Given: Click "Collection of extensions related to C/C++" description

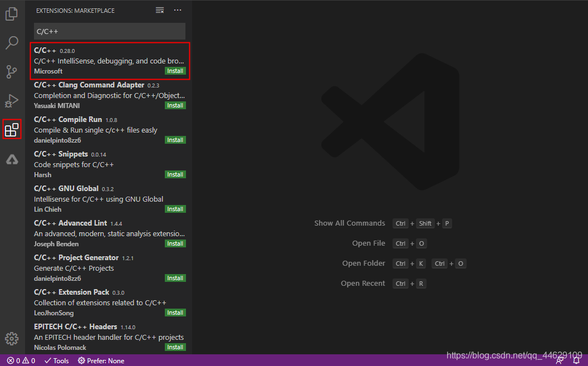Looking at the screenshot, I should click(100, 302).
